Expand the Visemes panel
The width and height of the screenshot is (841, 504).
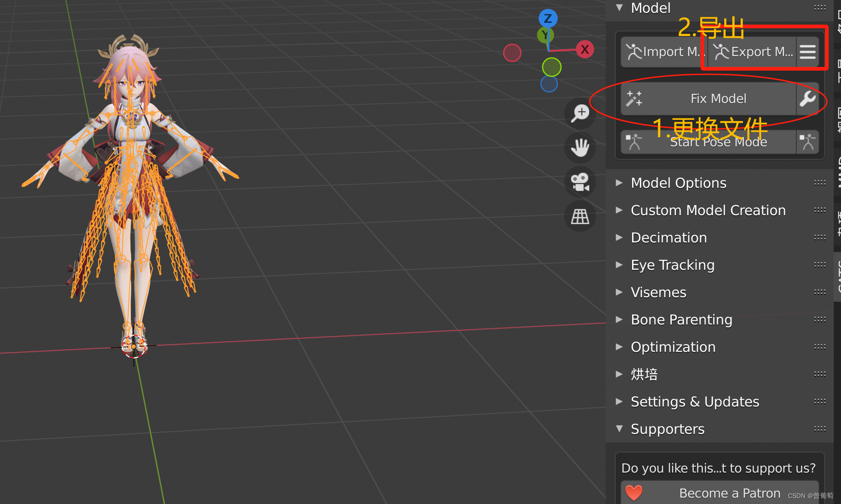coord(619,292)
